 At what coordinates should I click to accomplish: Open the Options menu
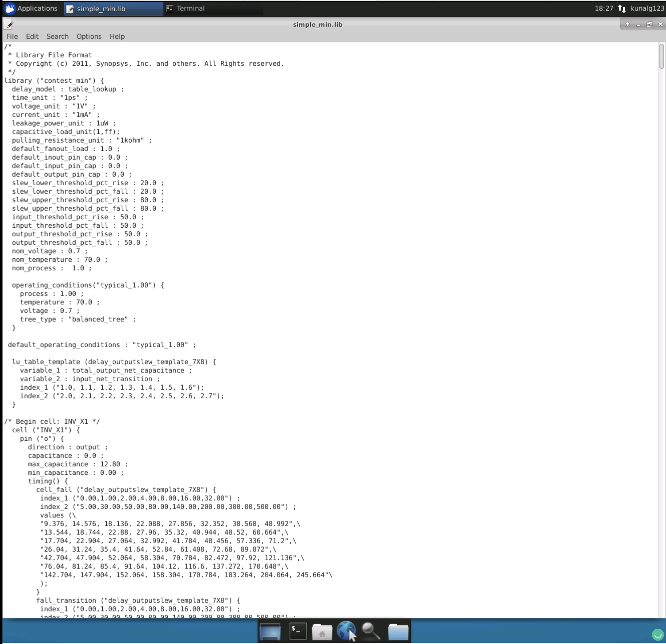pos(89,36)
